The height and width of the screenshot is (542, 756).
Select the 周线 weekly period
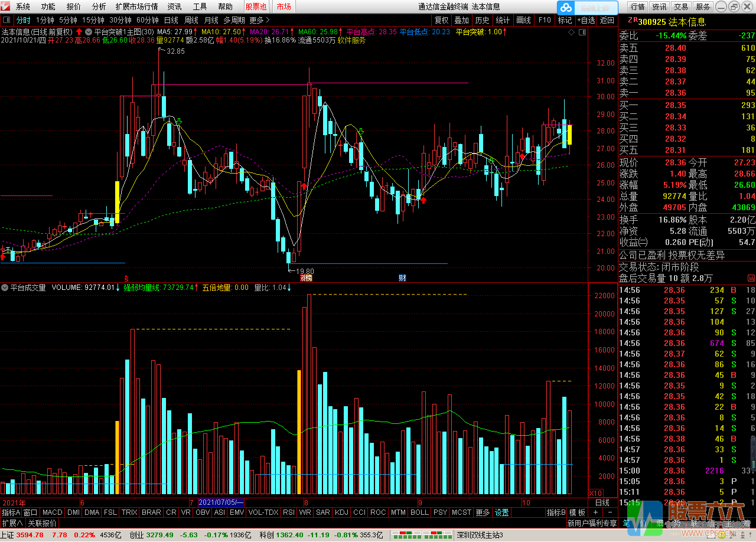pyautogui.click(x=191, y=20)
